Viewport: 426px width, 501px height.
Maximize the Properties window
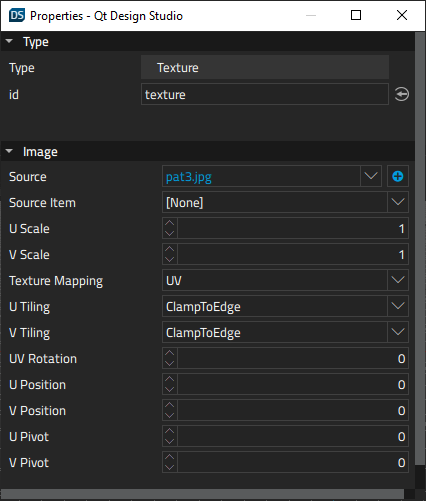[356, 15]
